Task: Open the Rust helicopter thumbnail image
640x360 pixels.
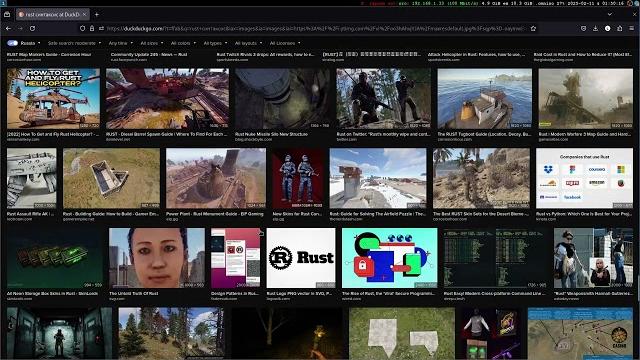Action: pos(53,98)
